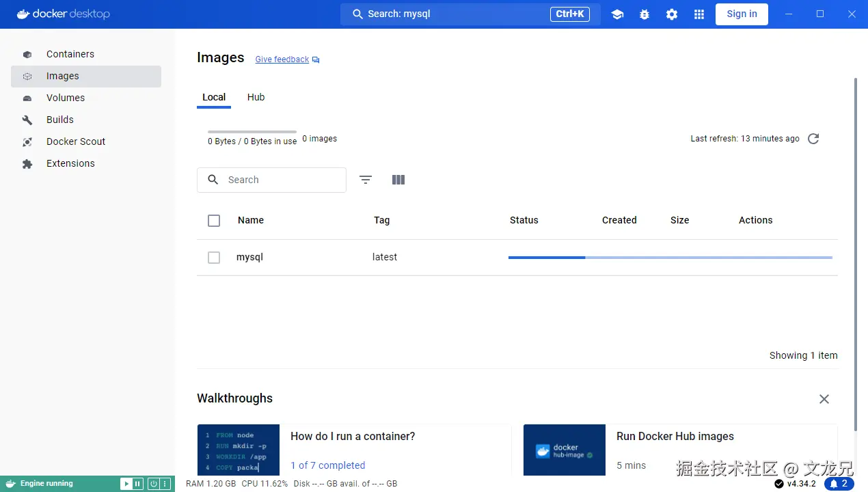Image resolution: width=868 pixels, height=492 pixels.
Task: Sort by the Created column header
Action: pos(619,220)
